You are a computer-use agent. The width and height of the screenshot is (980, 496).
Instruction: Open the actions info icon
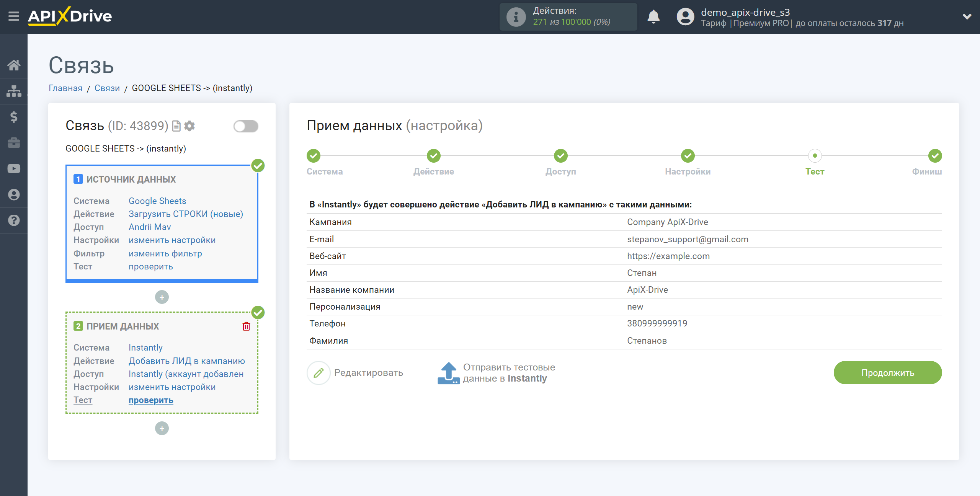(x=516, y=17)
